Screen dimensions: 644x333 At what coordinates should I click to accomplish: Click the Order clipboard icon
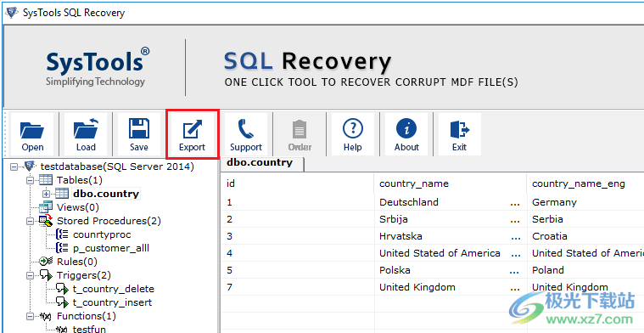click(x=300, y=129)
